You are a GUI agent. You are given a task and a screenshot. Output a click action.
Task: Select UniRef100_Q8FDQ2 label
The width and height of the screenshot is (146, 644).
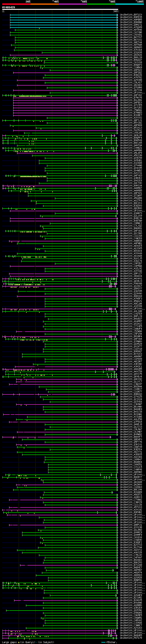(131, 72)
